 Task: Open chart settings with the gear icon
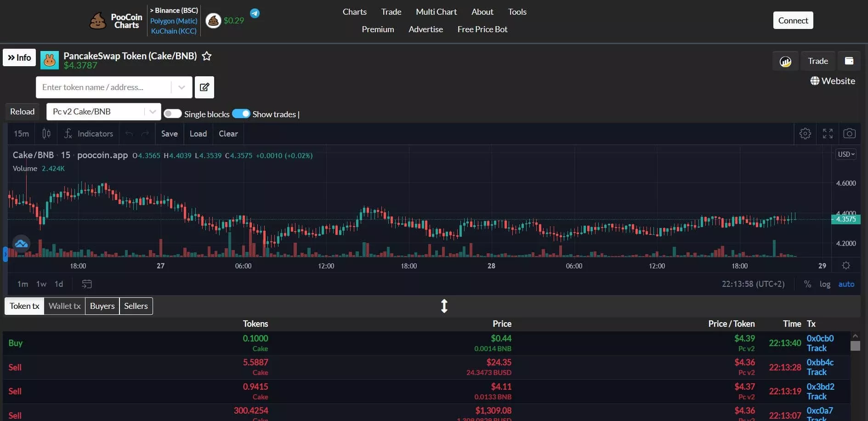[806, 133]
